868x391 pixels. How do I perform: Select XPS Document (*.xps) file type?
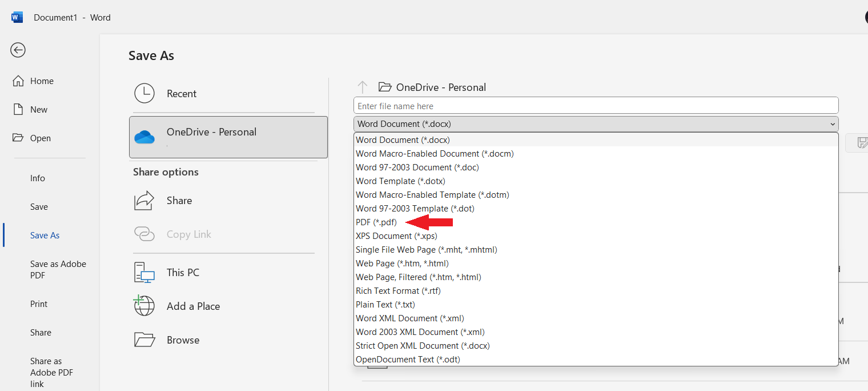coord(596,236)
